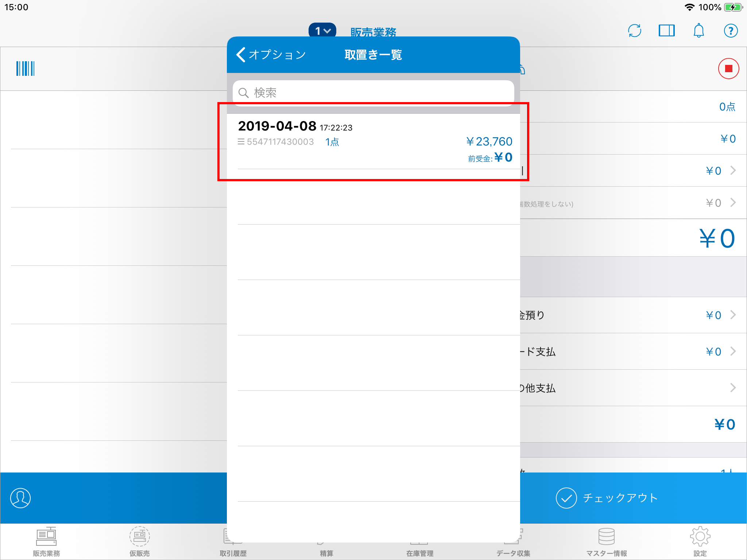747x560 pixels.
Task: Click the 検索 search field
Action: 373,93
